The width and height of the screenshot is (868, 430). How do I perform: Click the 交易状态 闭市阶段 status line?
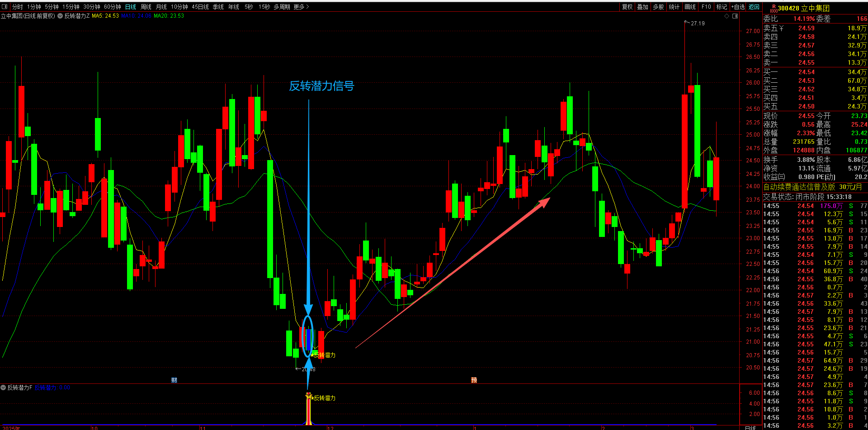coord(807,197)
